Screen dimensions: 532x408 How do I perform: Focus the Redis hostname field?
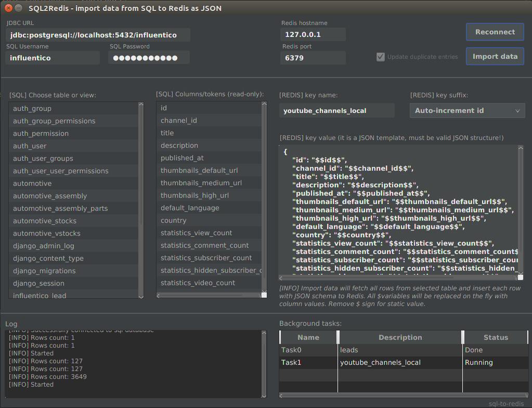point(313,34)
